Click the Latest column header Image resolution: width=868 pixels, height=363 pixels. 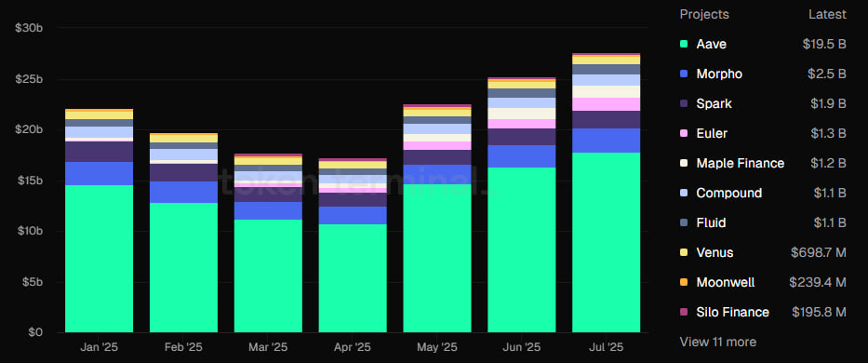tap(827, 14)
